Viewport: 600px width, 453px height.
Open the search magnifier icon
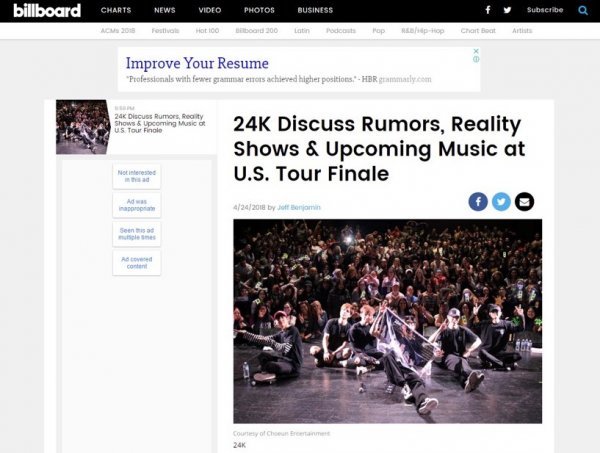583,10
